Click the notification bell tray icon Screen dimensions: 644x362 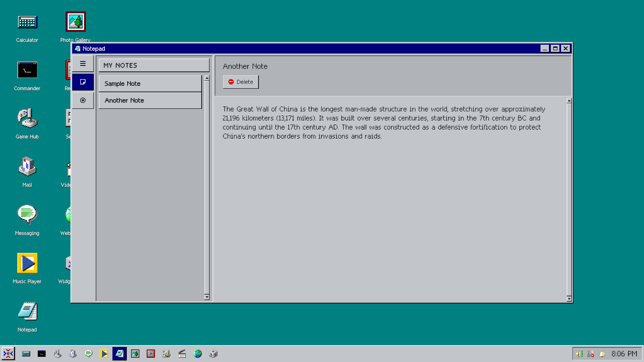[602, 354]
